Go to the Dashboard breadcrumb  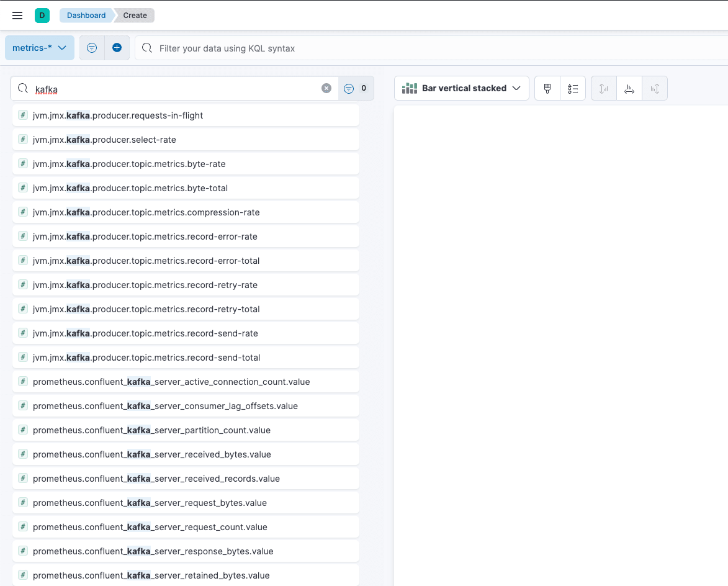coord(86,16)
